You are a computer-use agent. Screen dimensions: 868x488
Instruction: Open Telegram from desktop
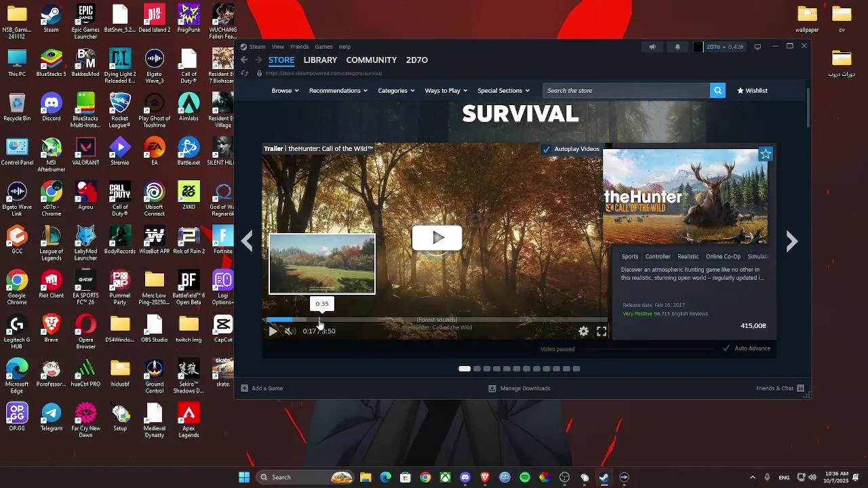[x=52, y=417]
